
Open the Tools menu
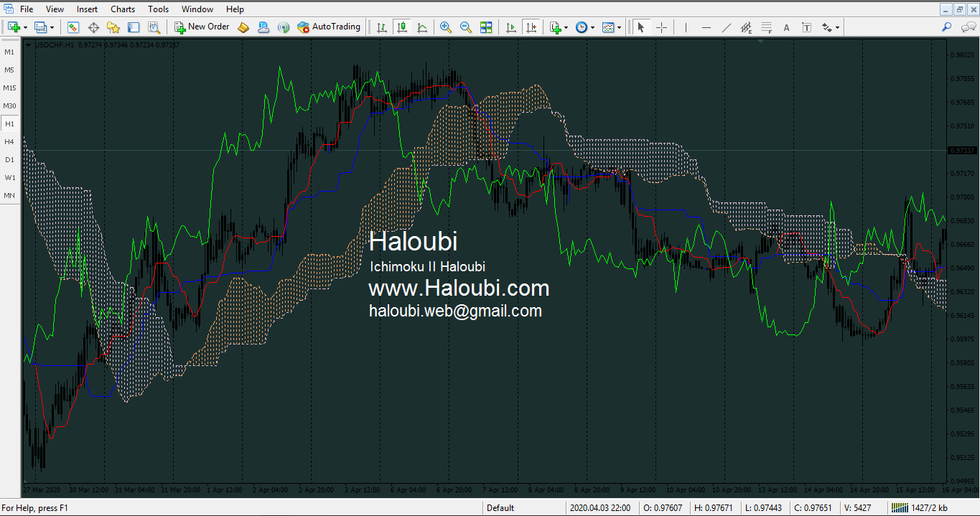(x=158, y=9)
